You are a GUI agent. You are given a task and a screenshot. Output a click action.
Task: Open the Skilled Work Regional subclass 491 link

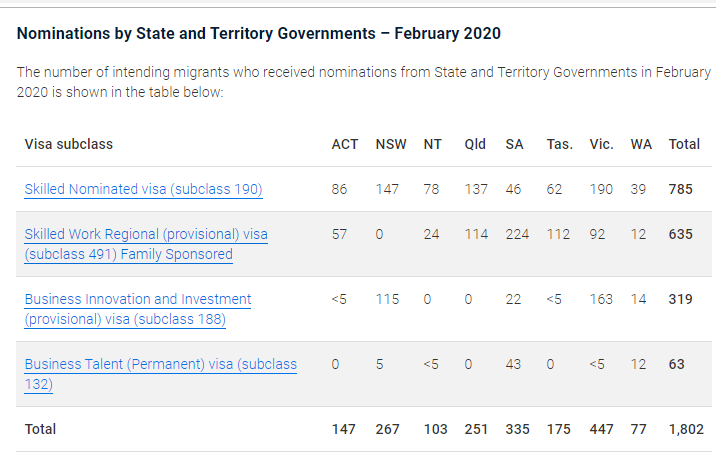[x=146, y=244]
